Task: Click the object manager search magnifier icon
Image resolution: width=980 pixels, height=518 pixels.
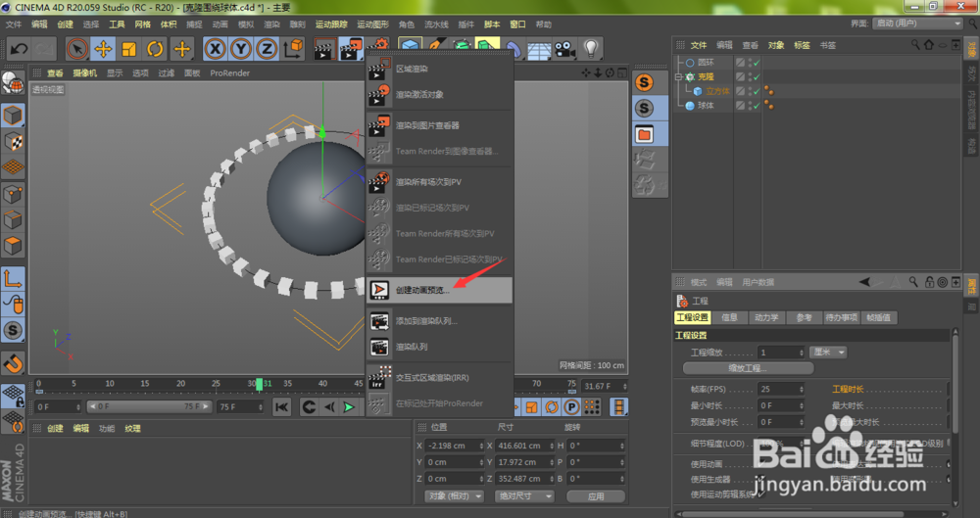Action: pos(915,45)
